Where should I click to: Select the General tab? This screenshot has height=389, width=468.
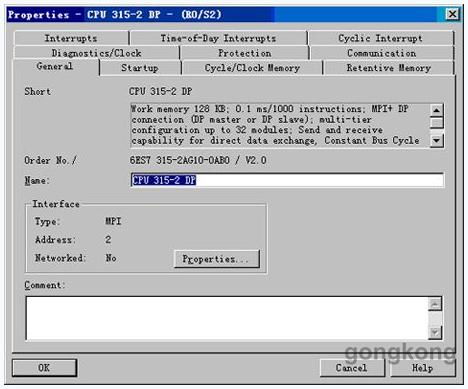55,67
